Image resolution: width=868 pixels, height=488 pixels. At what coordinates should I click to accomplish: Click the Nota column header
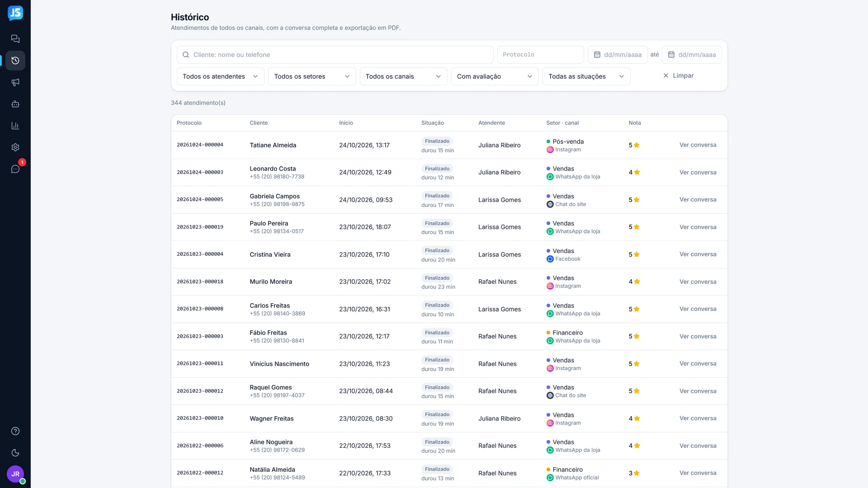tap(635, 123)
